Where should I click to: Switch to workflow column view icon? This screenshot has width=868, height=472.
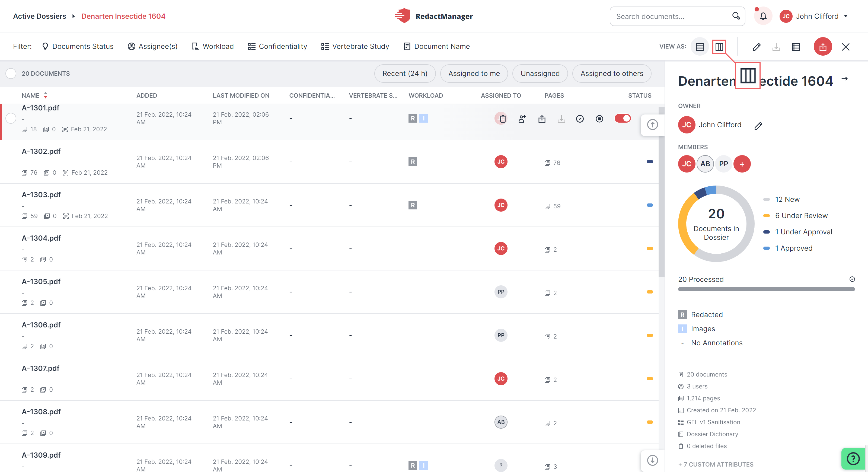click(x=719, y=46)
